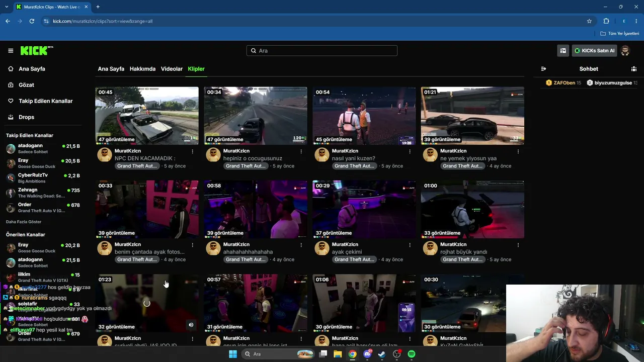The width and height of the screenshot is (644, 362).
Task: Open options for ahahahahhahahaha clip
Action: tap(301, 245)
